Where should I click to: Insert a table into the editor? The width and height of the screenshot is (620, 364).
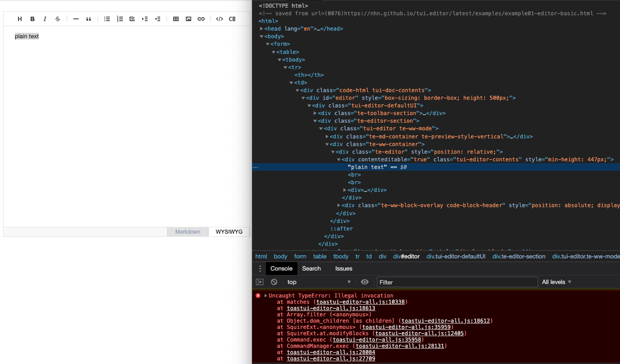(176, 19)
